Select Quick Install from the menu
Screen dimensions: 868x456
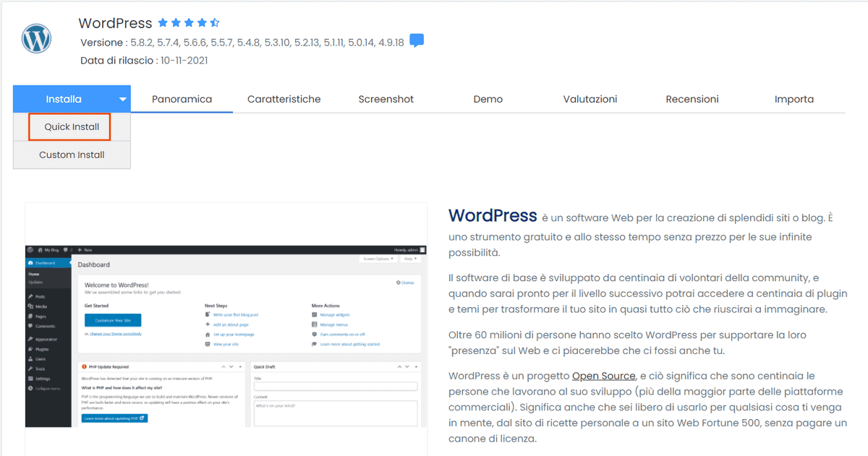(72, 126)
